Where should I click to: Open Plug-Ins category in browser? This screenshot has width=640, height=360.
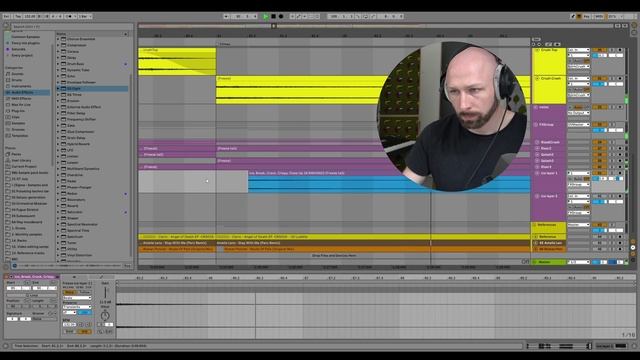coord(18,111)
